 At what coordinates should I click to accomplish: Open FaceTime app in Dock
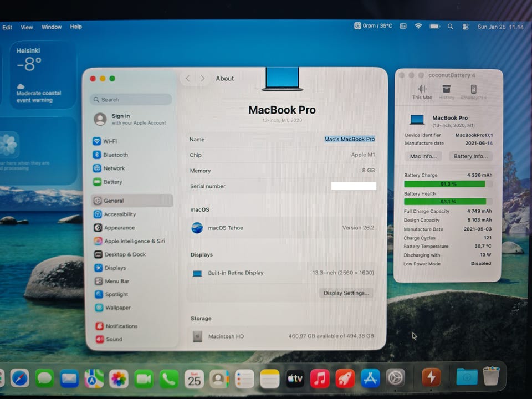tap(144, 378)
